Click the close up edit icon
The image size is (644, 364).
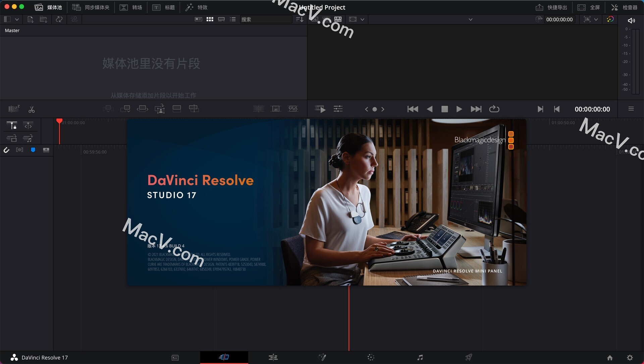click(x=160, y=109)
